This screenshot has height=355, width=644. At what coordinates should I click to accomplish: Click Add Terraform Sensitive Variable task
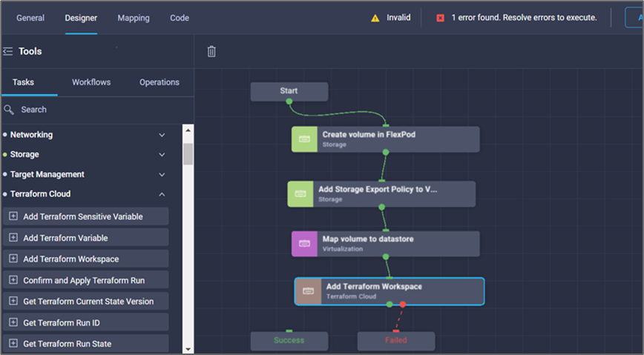86,216
